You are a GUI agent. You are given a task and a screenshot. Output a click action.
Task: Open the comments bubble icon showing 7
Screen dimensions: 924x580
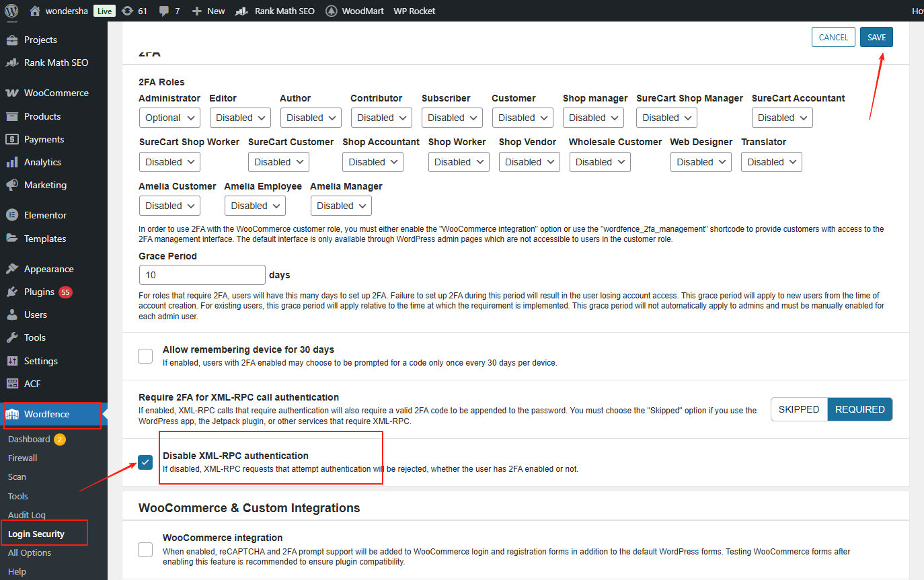[x=163, y=11]
